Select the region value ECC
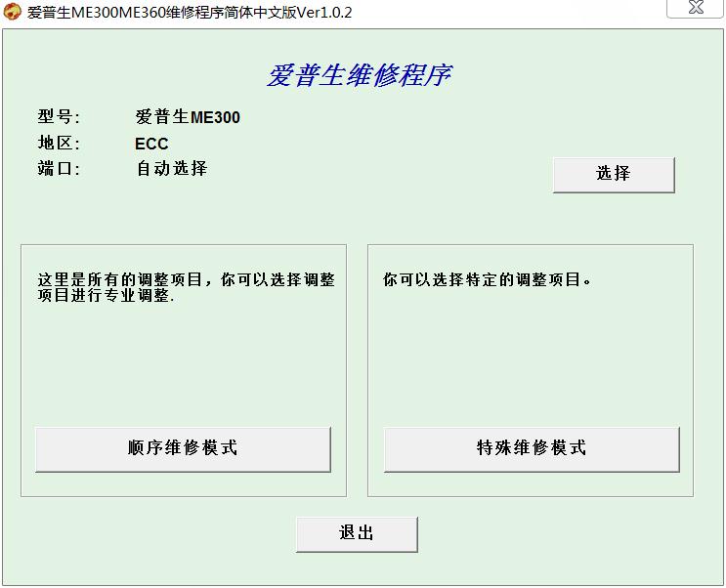The height and width of the screenshot is (588, 726). tap(151, 144)
